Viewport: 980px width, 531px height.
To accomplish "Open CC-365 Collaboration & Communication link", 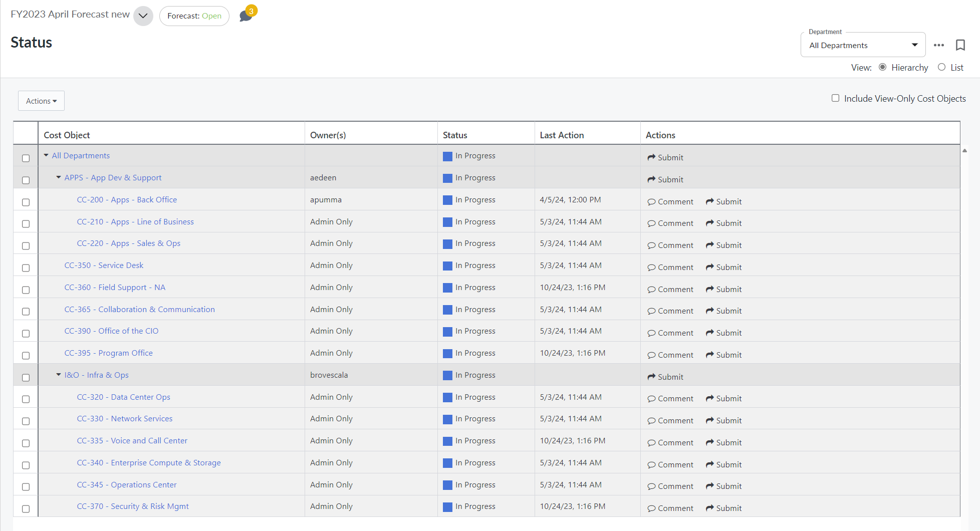I will click(x=139, y=309).
